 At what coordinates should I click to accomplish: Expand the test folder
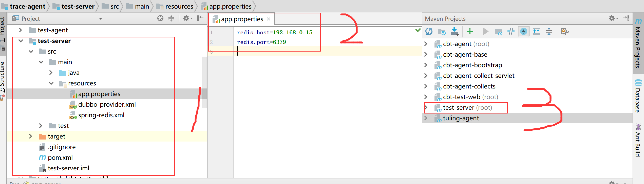(41, 126)
